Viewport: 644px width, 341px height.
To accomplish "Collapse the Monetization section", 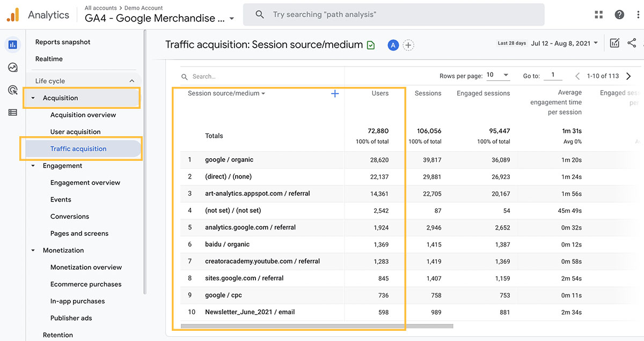I will (x=33, y=250).
